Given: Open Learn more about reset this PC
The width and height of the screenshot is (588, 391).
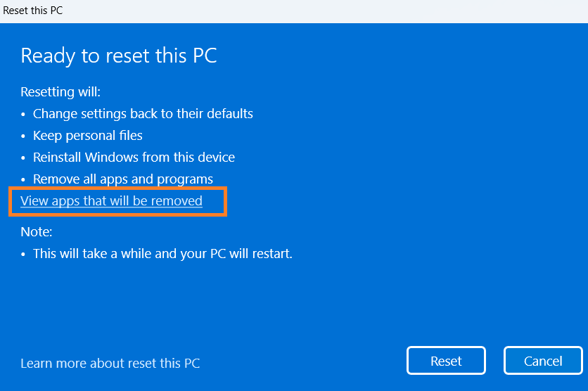Looking at the screenshot, I should tap(110, 363).
